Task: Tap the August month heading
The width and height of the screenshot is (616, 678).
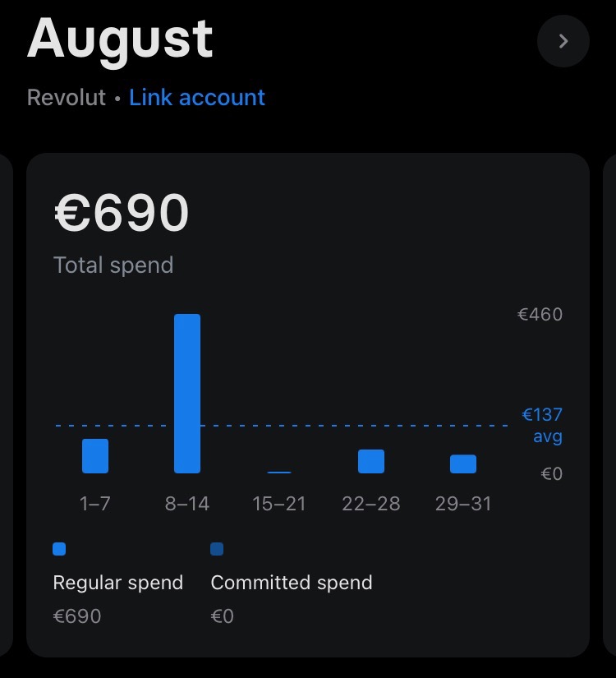Action: (120, 39)
